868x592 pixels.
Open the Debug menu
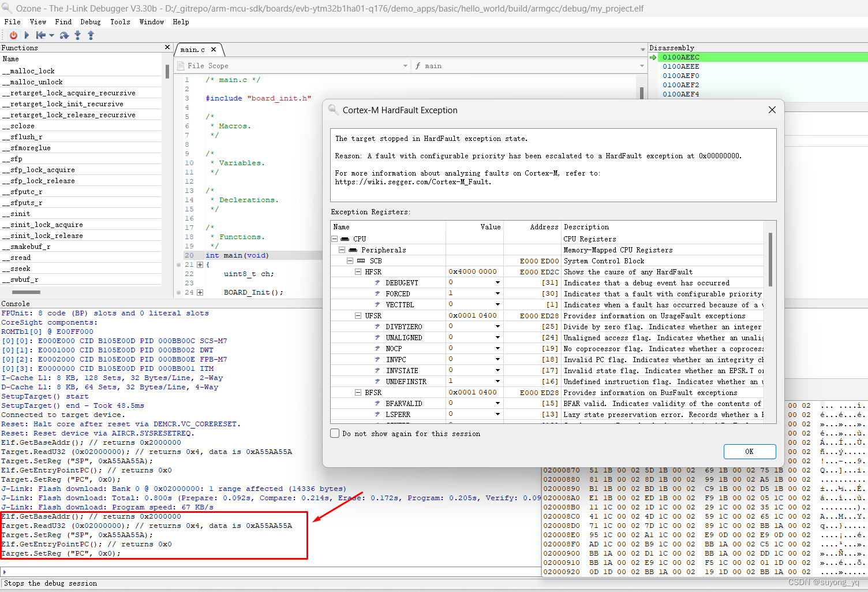[91, 22]
